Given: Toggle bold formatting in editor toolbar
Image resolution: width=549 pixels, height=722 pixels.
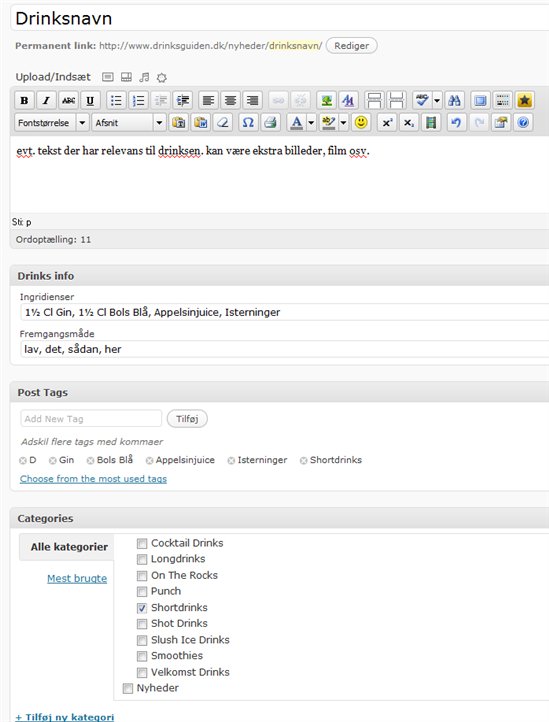Looking at the screenshot, I should [24, 100].
